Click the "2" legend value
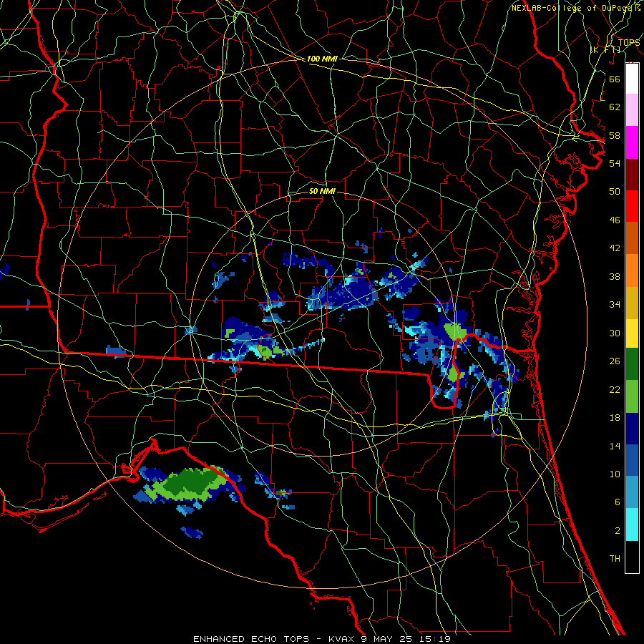644x644 pixels. coord(617,531)
